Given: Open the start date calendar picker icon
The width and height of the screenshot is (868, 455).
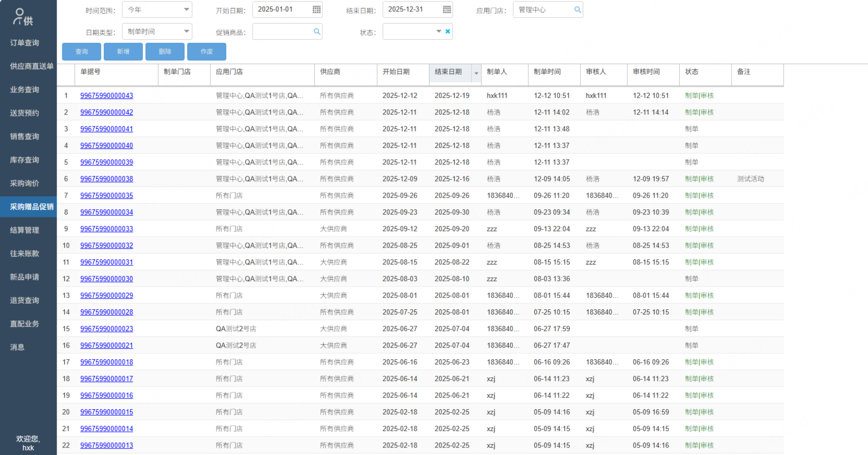Looking at the screenshot, I should pos(316,9).
